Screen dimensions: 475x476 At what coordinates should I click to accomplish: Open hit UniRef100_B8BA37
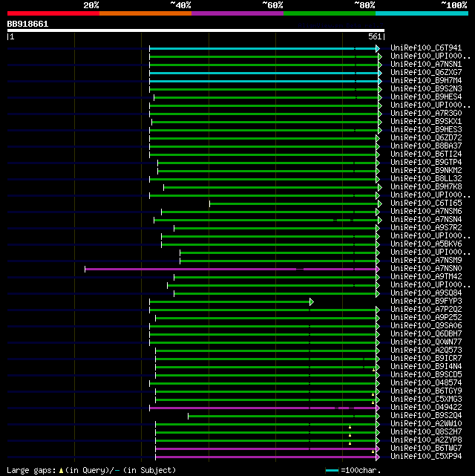click(x=426, y=146)
